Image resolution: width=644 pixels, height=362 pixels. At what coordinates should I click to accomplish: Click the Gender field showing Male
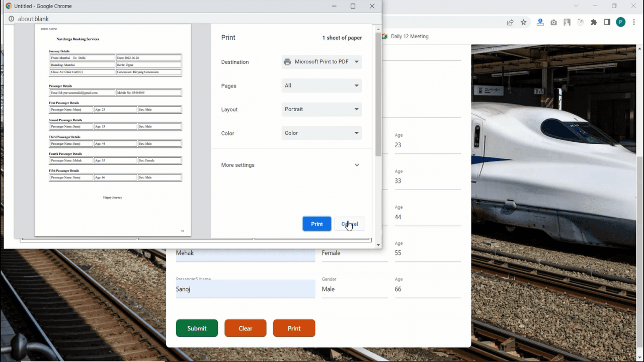pos(355,289)
